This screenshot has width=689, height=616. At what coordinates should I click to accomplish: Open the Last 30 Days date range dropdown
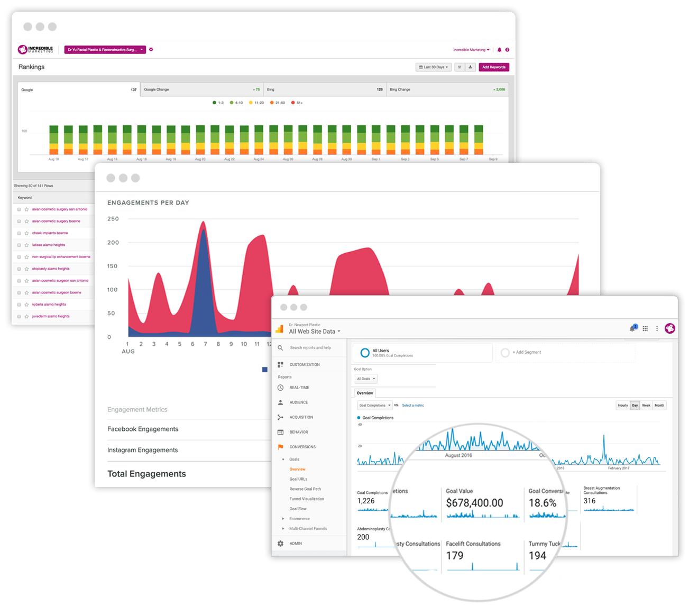[x=434, y=67]
